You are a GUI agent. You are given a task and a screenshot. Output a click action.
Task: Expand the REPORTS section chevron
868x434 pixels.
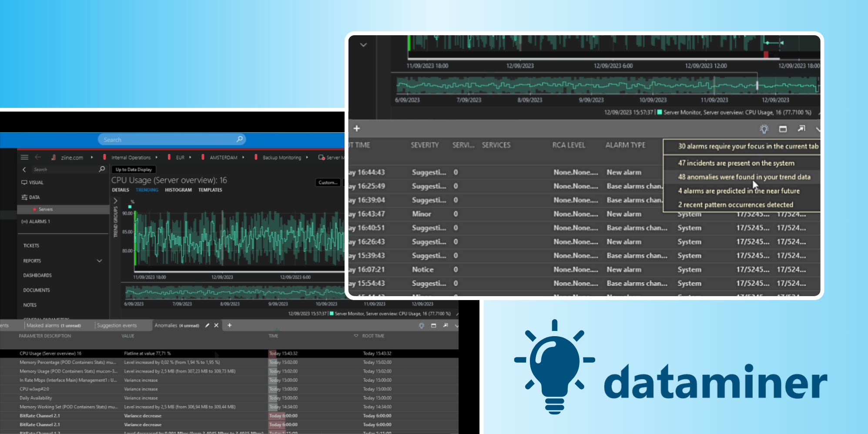click(x=99, y=261)
